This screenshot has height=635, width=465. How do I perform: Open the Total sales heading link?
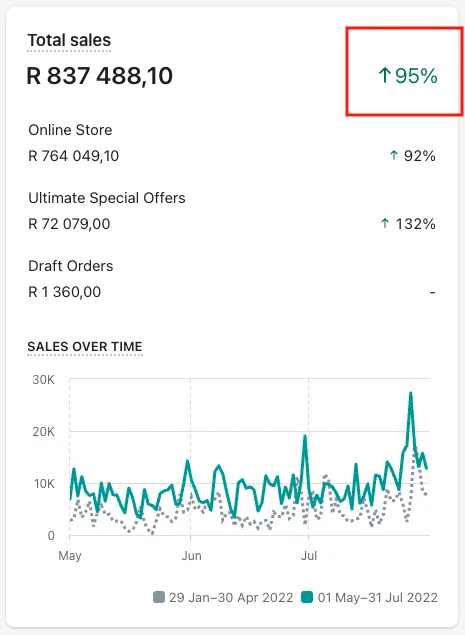(x=69, y=40)
